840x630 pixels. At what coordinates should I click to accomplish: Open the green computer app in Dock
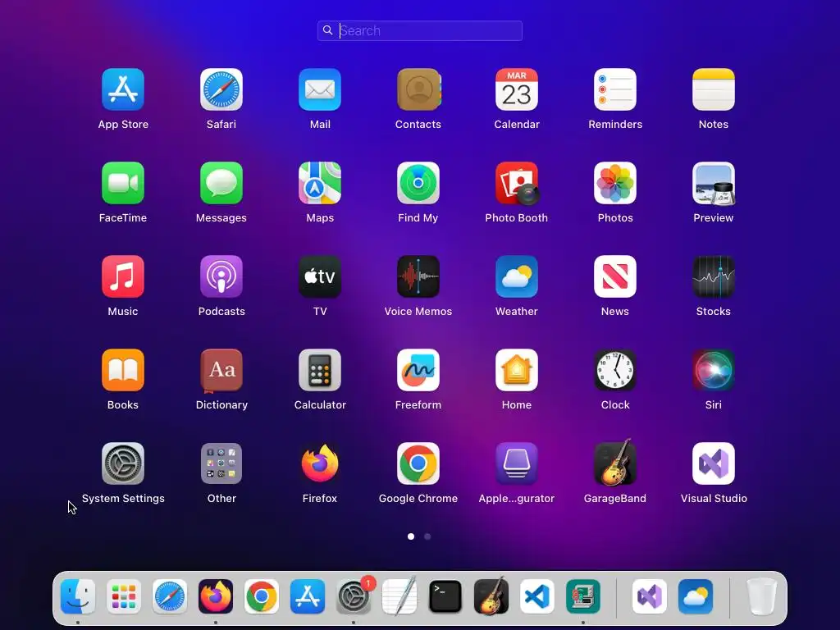583,596
